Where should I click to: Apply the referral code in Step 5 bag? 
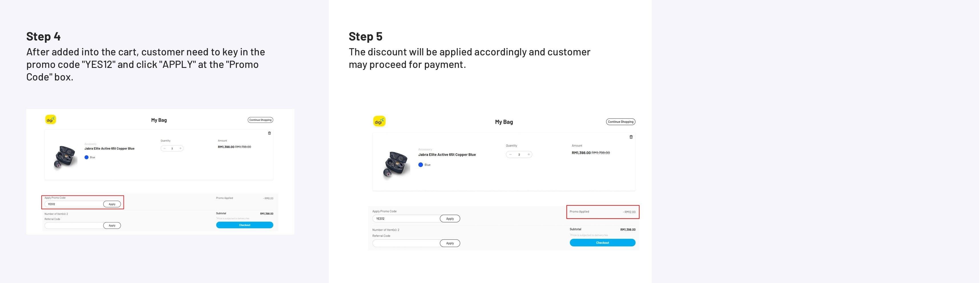coord(450,243)
